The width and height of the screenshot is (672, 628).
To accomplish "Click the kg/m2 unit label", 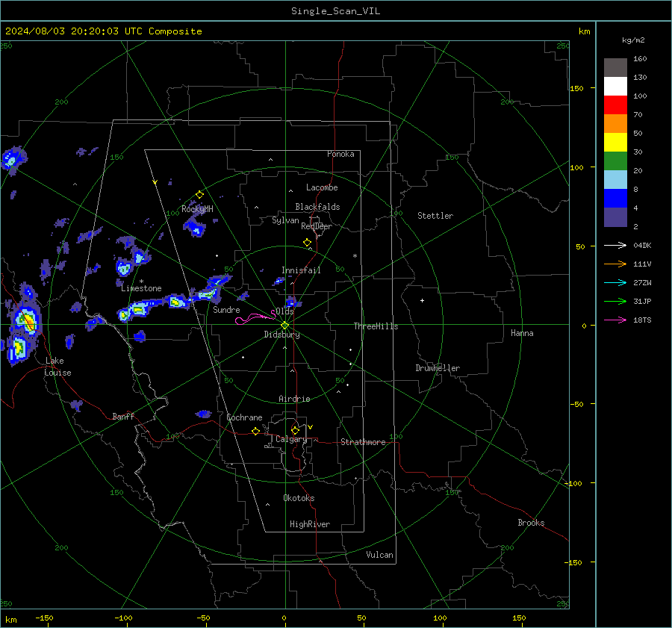I will pyautogui.click(x=633, y=40).
